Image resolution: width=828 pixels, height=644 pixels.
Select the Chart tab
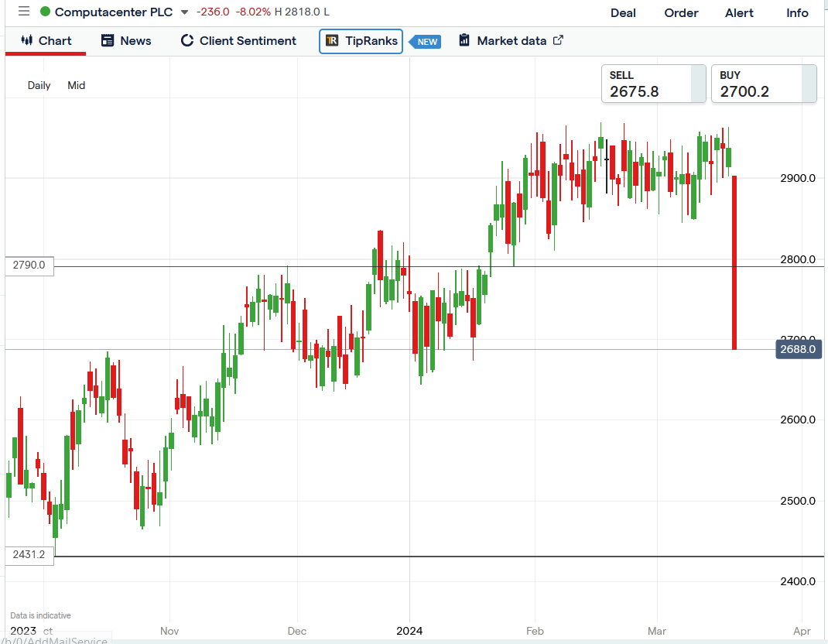(x=46, y=41)
